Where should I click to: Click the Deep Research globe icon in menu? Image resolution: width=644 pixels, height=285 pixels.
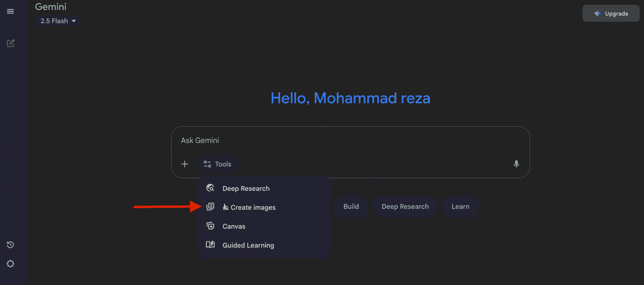(210, 188)
